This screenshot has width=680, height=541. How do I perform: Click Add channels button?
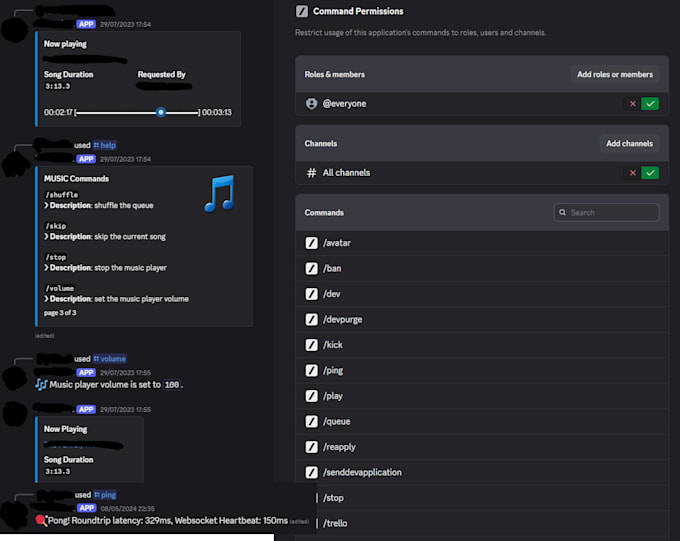pyautogui.click(x=629, y=144)
